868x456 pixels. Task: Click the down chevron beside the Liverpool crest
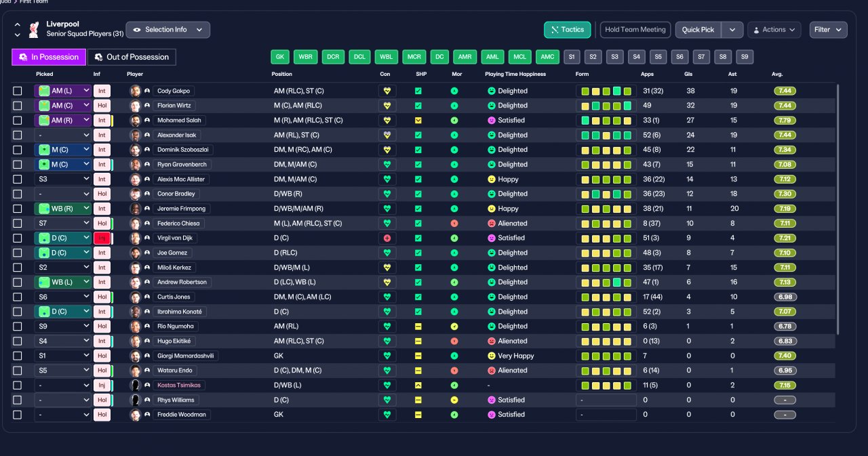[x=17, y=34]
